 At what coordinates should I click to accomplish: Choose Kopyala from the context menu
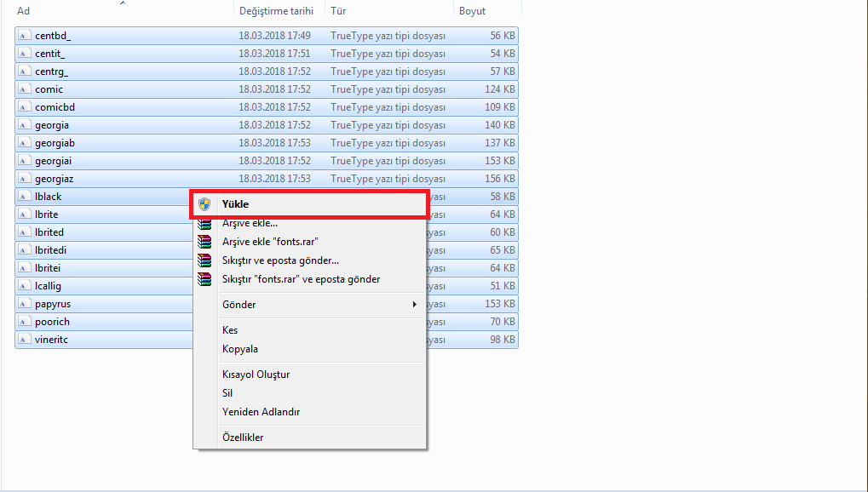[309, 349]
